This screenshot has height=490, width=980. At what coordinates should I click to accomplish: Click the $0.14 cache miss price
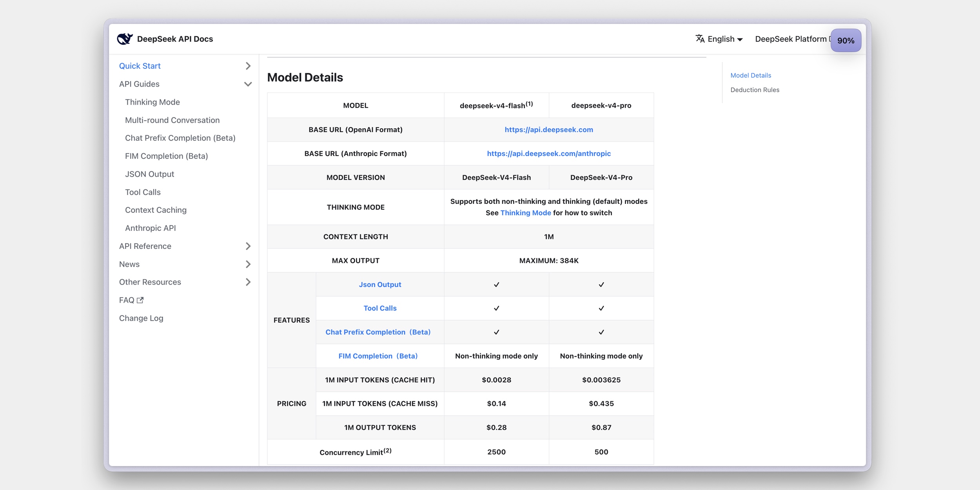(496, 403)
